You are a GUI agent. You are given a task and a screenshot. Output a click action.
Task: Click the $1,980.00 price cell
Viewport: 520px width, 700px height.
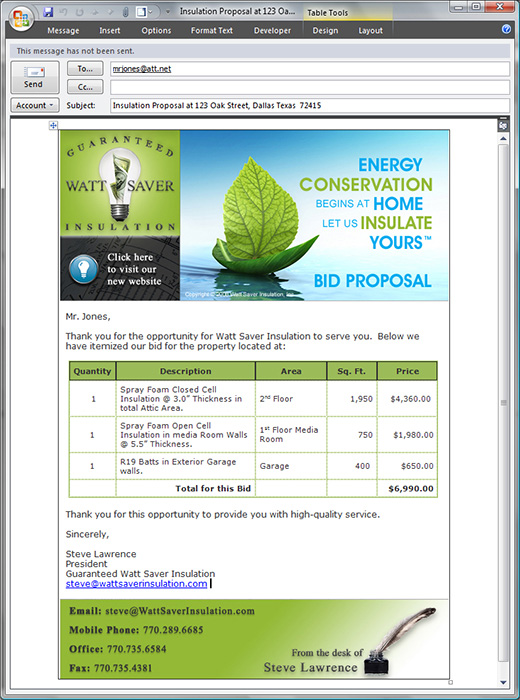tap(408, 434)
